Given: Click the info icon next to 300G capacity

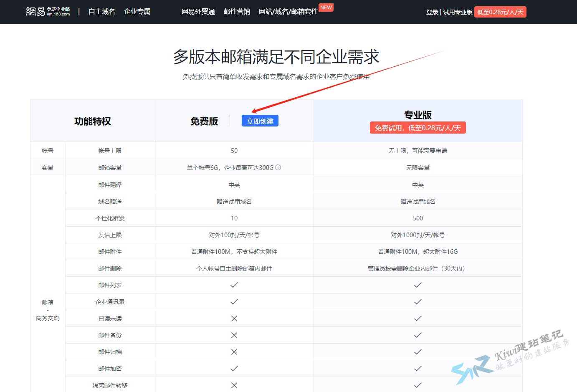Looking at the screenshot, I should (278, 167).
